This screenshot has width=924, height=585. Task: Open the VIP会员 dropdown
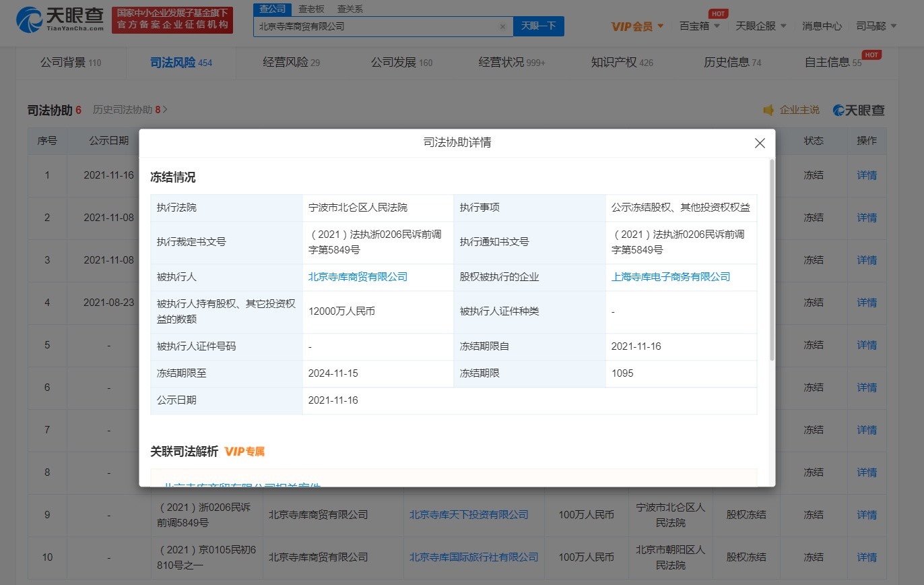point(637,26)
